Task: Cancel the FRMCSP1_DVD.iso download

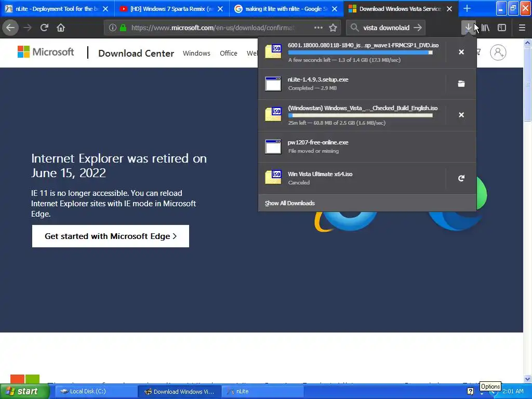Action: pos(461,52)
